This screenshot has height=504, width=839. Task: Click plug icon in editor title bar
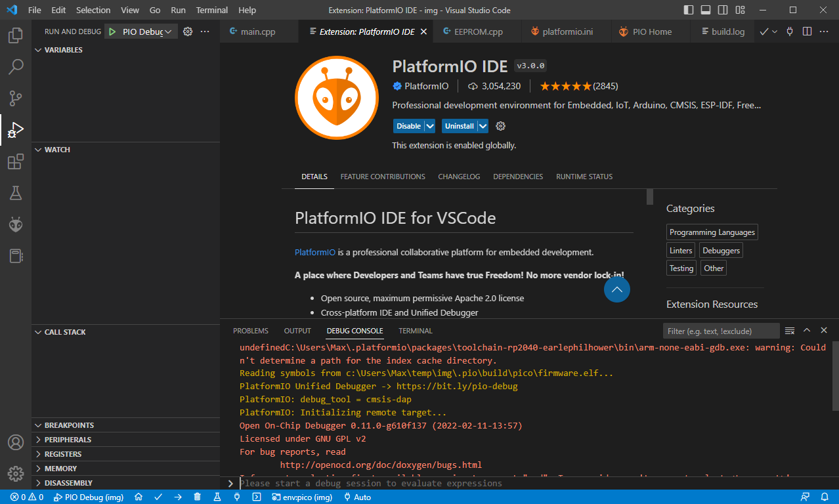pyautogui.click(x=790, y=31)
